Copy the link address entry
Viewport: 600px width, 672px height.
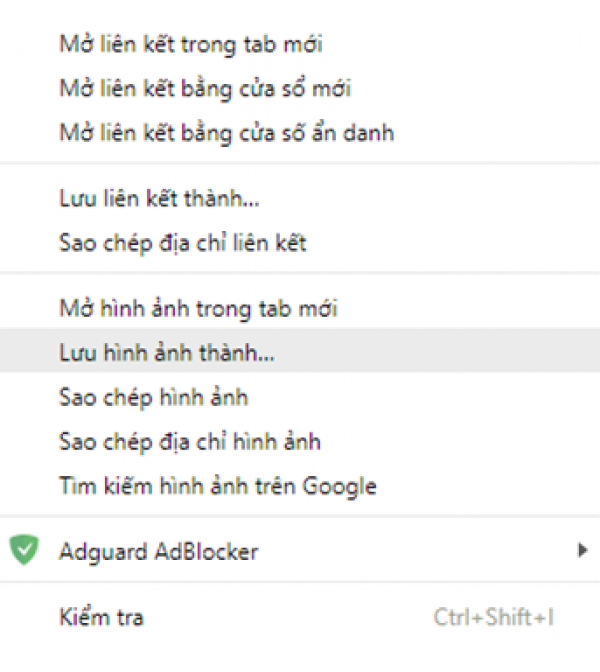182,242
